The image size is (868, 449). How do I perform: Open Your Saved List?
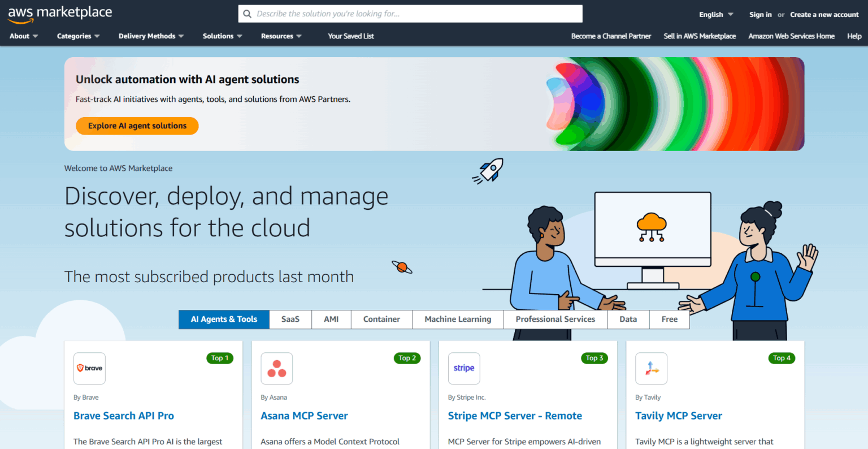[351, 36]
